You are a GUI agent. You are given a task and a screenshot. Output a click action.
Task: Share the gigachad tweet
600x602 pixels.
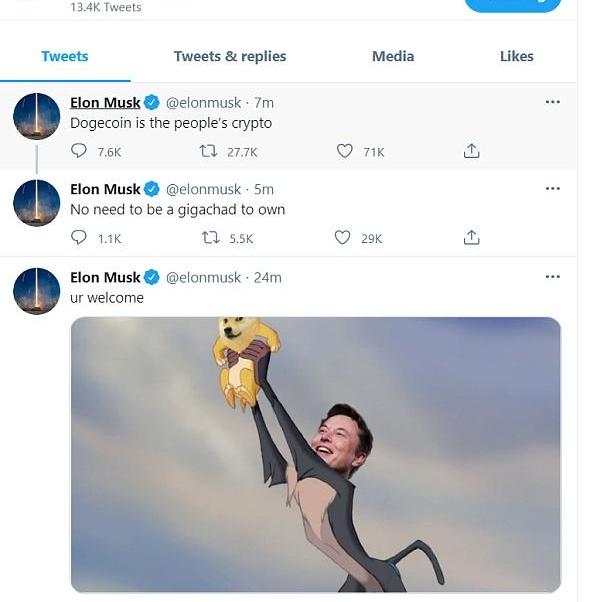[x=472, y=238]
